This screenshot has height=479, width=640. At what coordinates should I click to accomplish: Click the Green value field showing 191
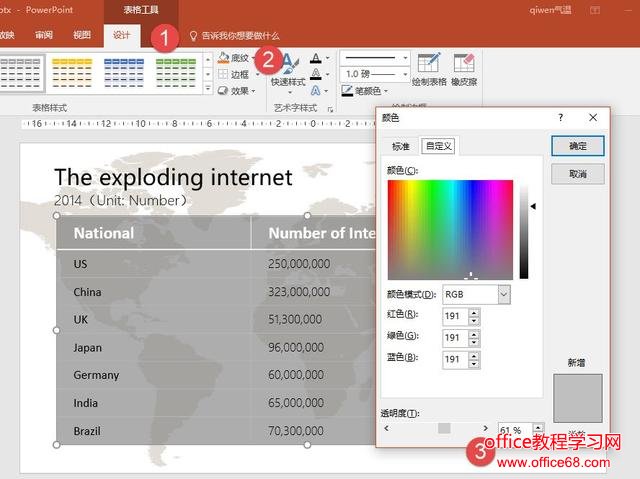click(455, 338)
